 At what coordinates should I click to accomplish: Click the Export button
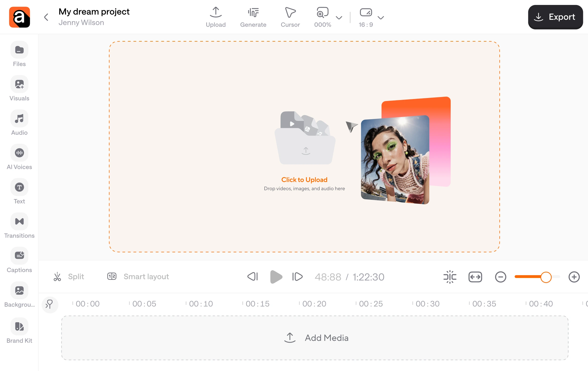pyautogui.click(x=555, y=17)
